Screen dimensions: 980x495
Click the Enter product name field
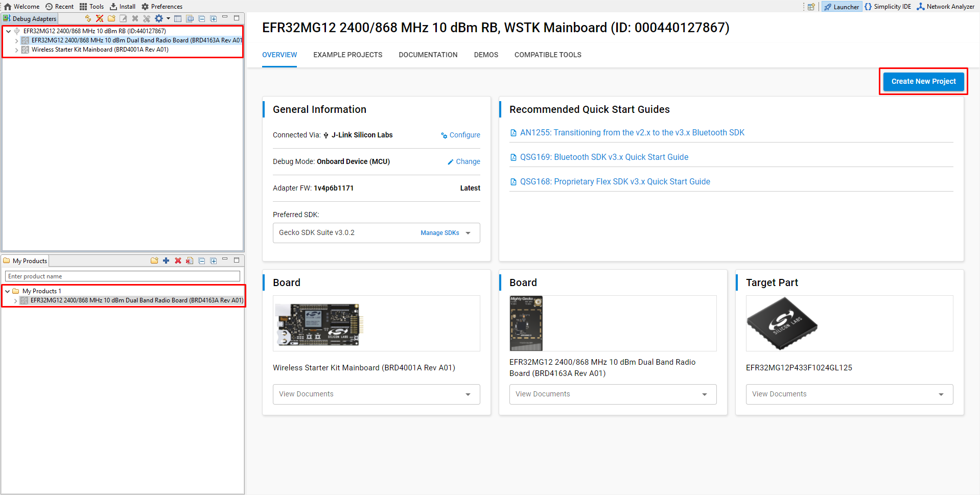point(123,276)
